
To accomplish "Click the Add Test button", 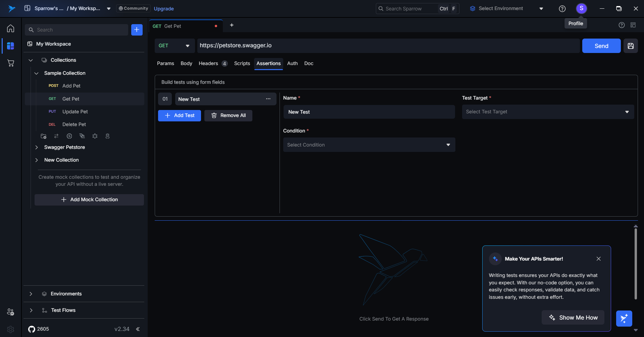I will tap(179, 115).
